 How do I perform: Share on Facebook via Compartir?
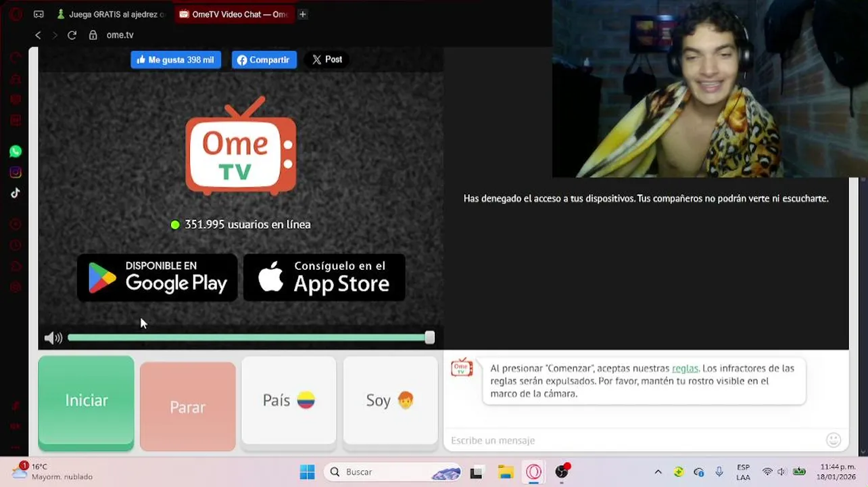tap(264, 60)
